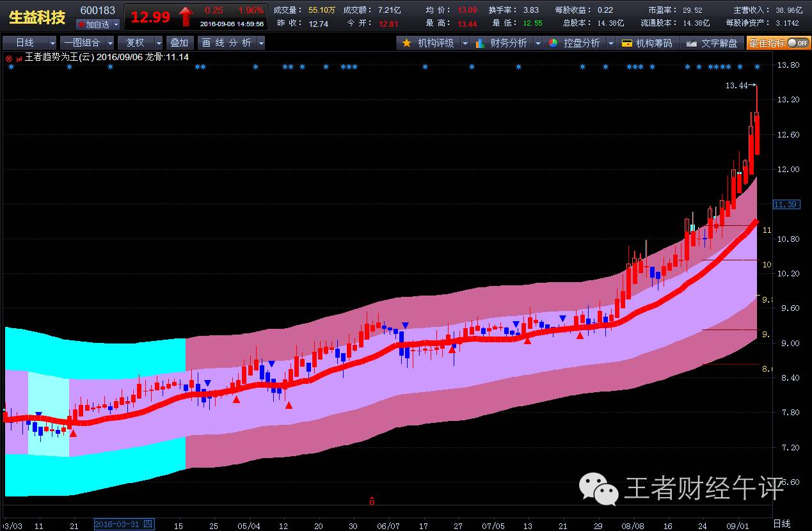Open 机构评级 institution rating star icon
Screen dimensions: 812x531
point(406,43)
